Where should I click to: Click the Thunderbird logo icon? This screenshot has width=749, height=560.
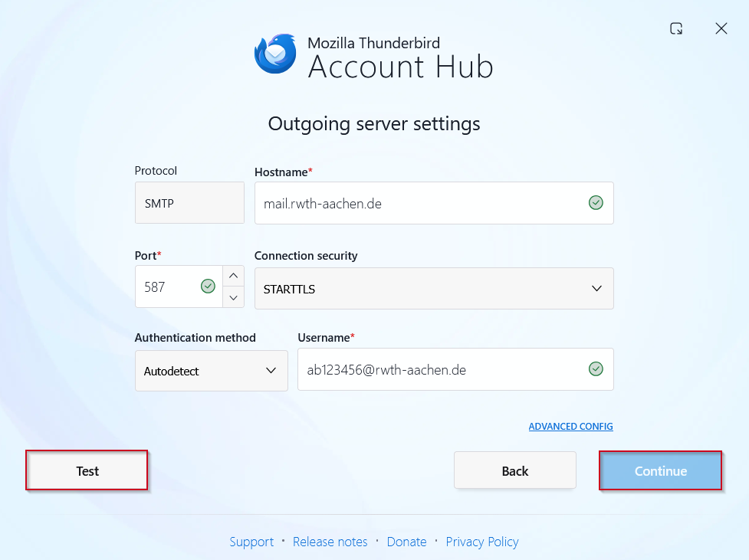pyautogui.click(x=275, y=54)
